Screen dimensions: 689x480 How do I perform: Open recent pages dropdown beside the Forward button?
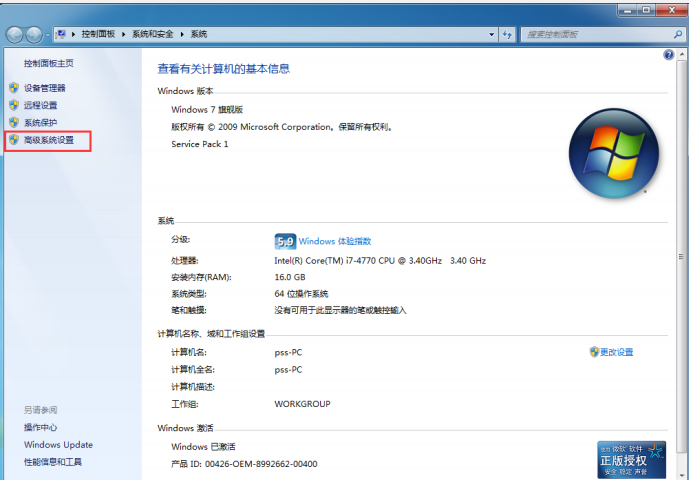[47, 35]
